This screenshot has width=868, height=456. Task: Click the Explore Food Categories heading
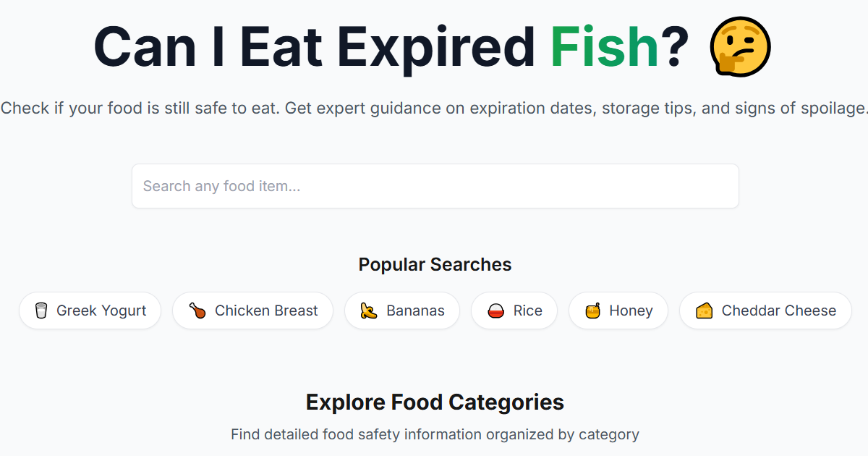click(x=435, y=402)
